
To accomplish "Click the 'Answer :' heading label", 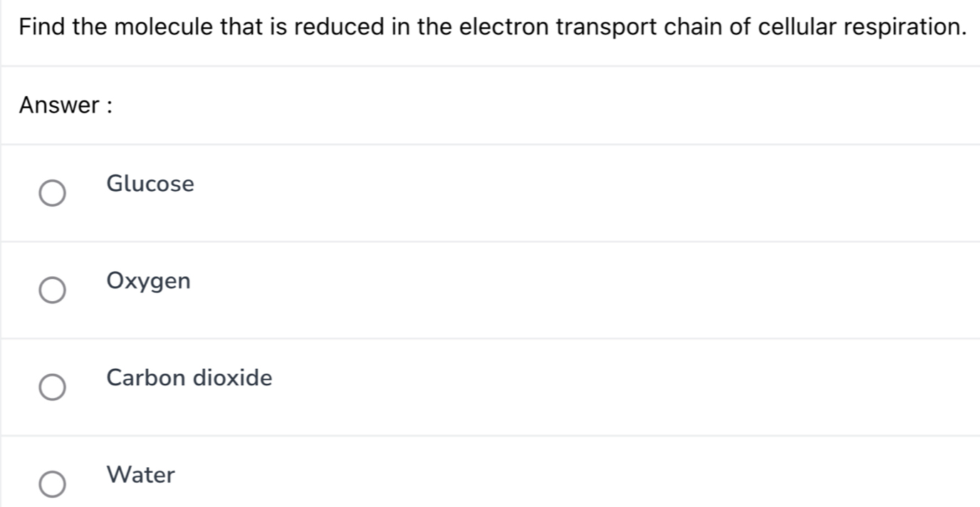I will click(x=67, y=105).
